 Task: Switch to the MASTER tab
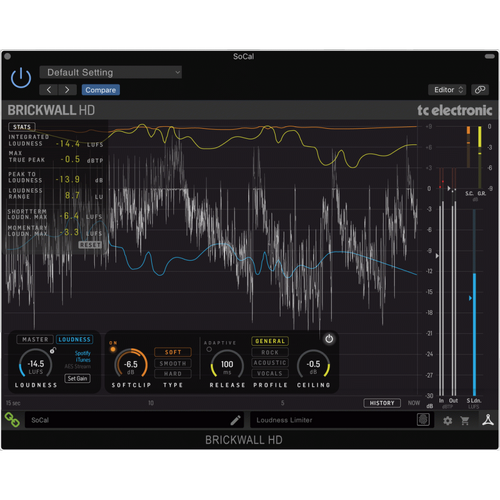tap(35, 339)
